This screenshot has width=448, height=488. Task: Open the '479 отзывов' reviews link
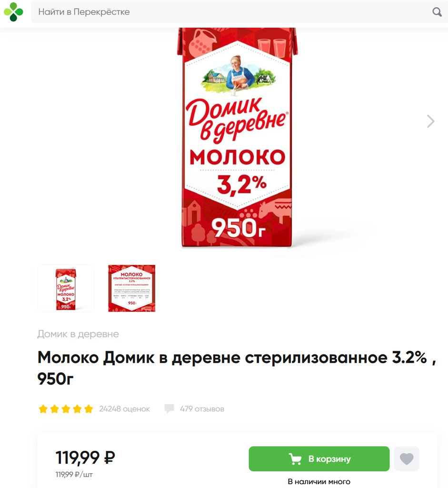pos(202,408)
